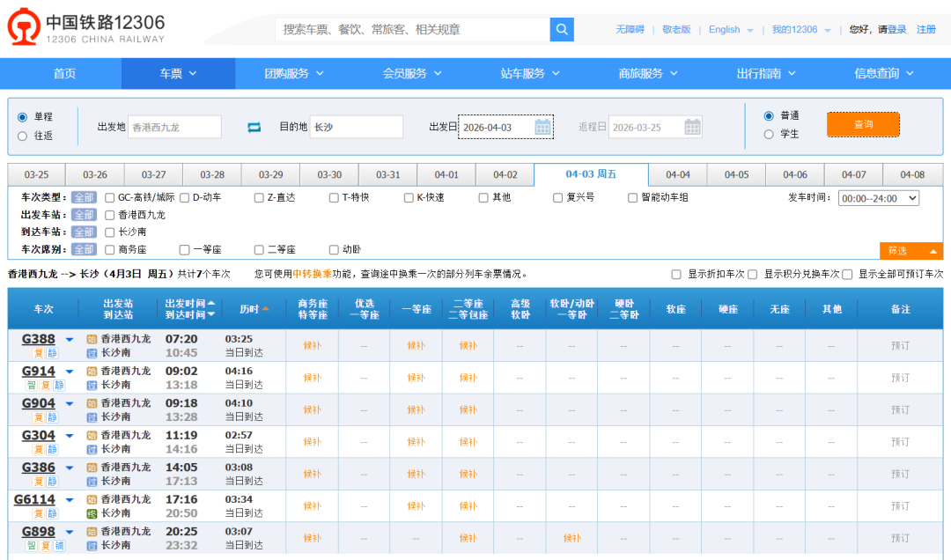Image resolution: width=951 pixels, height=560 pixels.
Task: Swap departure and destination stations icon
Action: tap(254, 128)
